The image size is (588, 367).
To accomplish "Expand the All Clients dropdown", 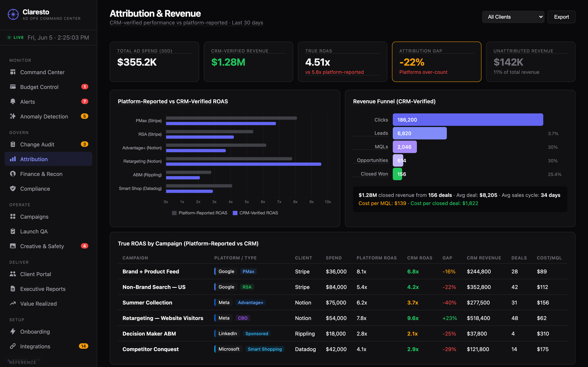I will tap(513, 17).
